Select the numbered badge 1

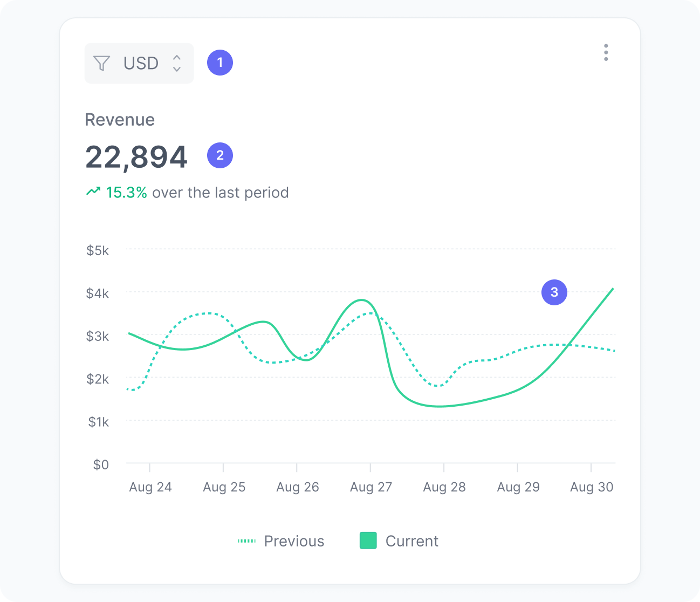(x=219, y=63)
